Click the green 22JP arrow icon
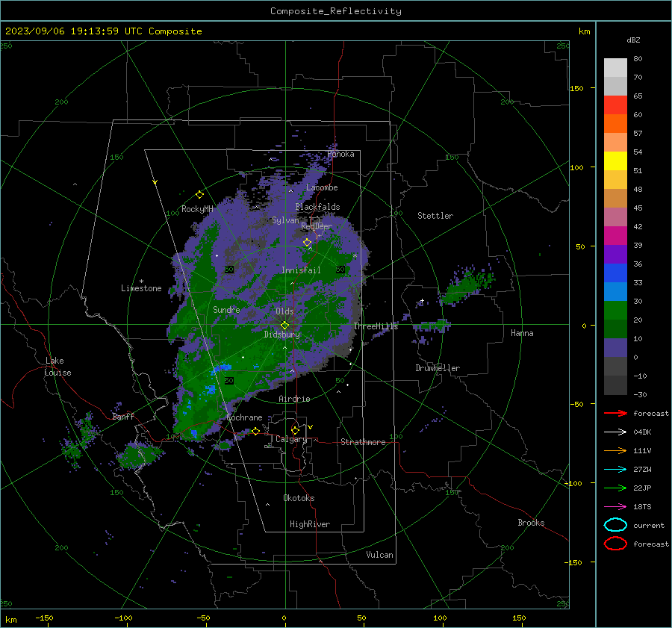The height and width of the screenshot is (628, 672). [615, 488]
